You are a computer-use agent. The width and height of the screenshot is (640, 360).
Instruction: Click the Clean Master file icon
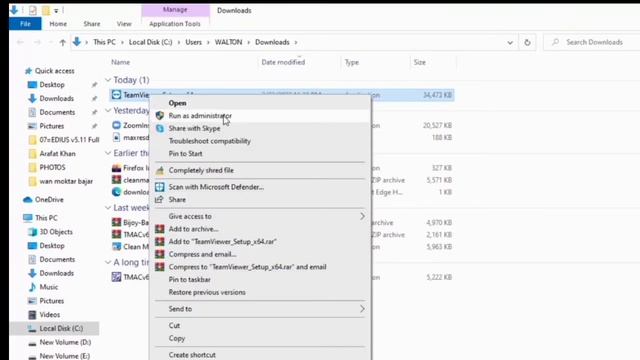click(116, 247)
